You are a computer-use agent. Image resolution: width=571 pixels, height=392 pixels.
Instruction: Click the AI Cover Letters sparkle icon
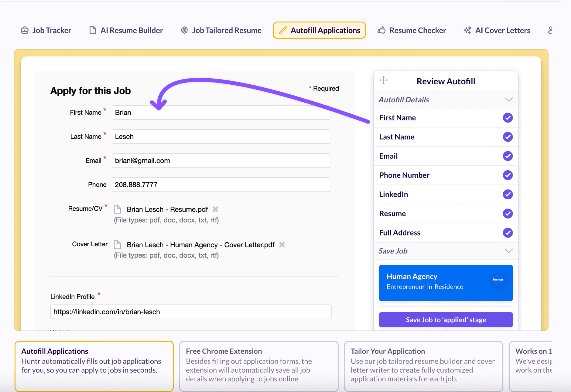pyautogui.click(x=467, y=30)
